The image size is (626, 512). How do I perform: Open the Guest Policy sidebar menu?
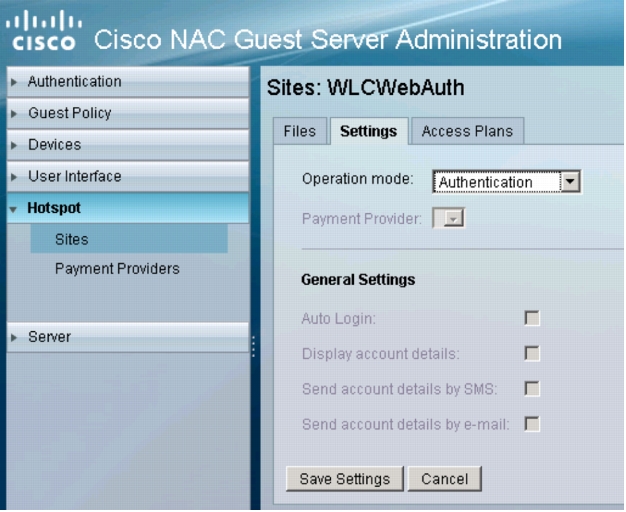(x=128, y=113)
